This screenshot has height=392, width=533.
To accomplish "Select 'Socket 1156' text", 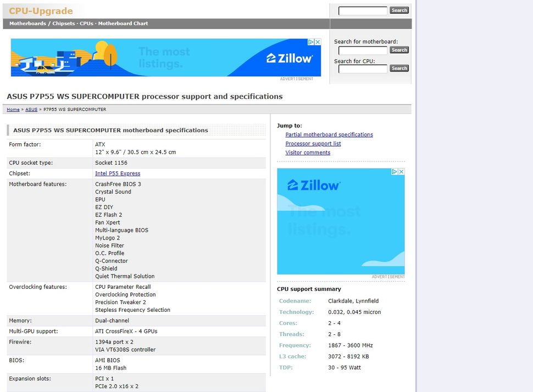I will [x=111, y=163].
